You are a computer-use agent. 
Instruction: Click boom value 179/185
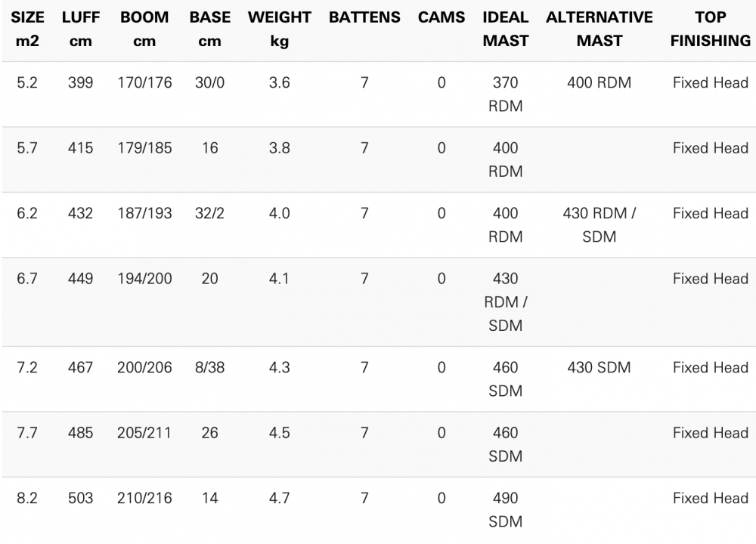point(144,148)
